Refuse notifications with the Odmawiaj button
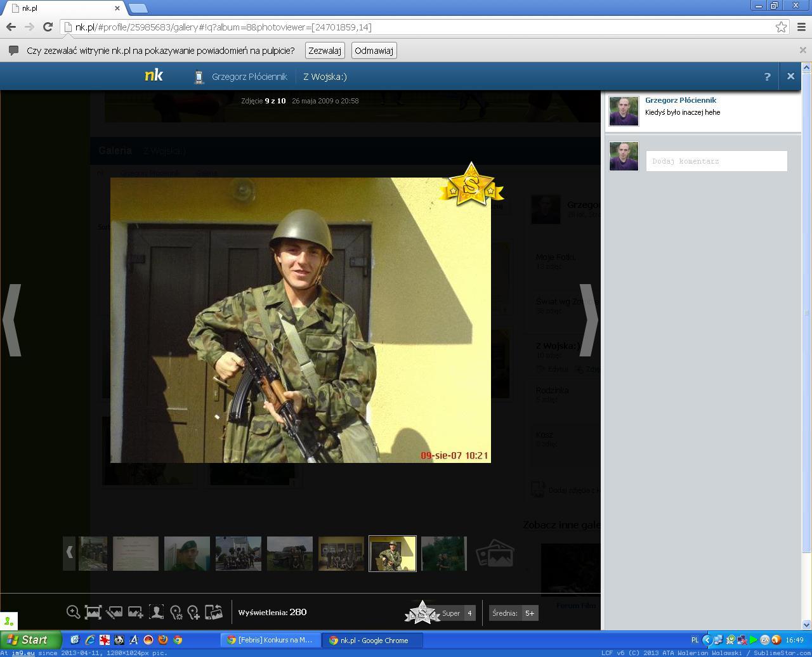 (374, 51)
